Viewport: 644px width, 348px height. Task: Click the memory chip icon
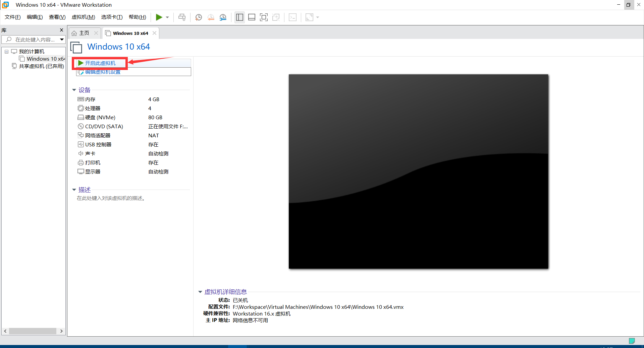tap(80, 99)
